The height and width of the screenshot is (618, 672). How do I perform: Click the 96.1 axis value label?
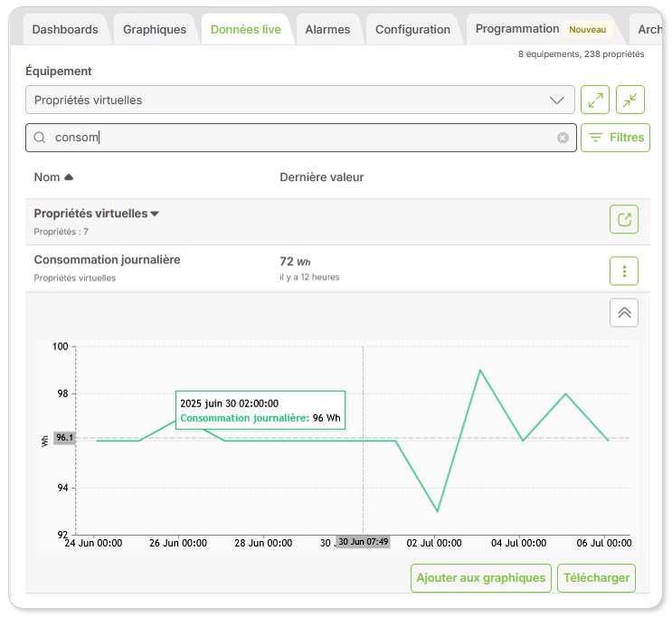click(65, 438)
